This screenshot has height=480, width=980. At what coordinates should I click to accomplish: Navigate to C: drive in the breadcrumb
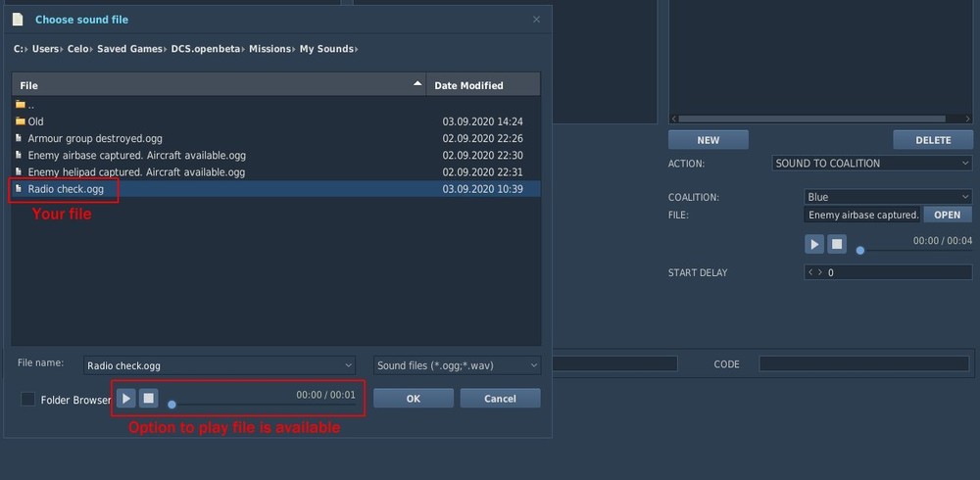pos(18,49)
